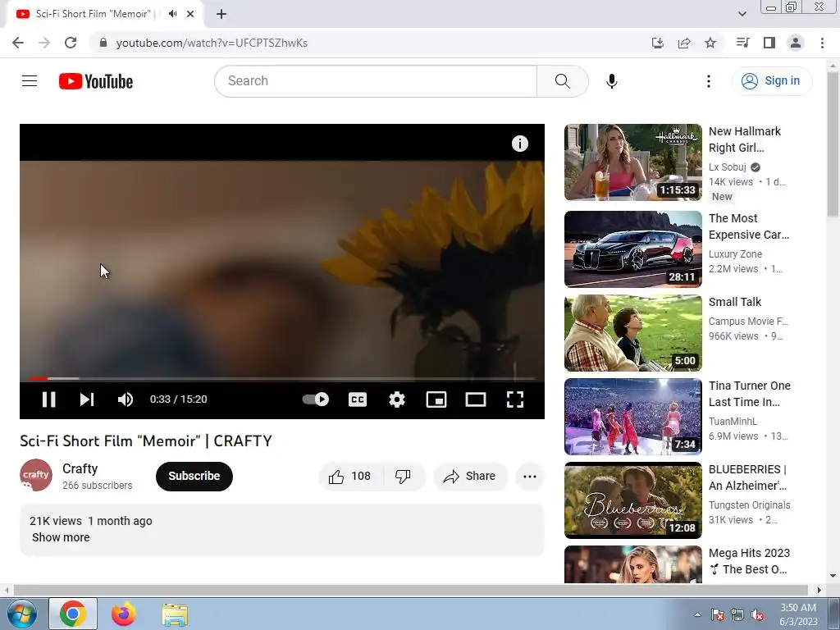Click the horizontal page scrollbar
Screen dimensions: 840x630
click(x=410, y=590)
